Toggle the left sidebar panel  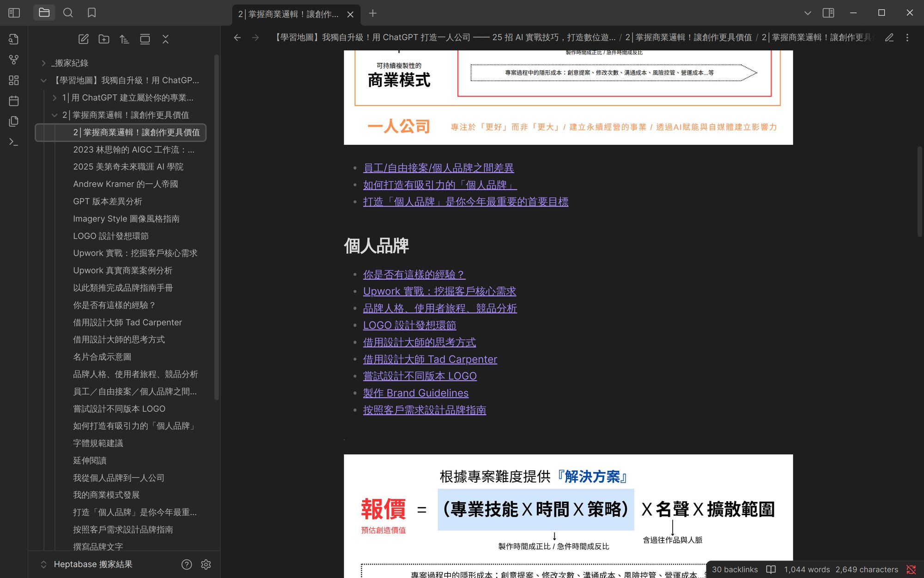14,13
